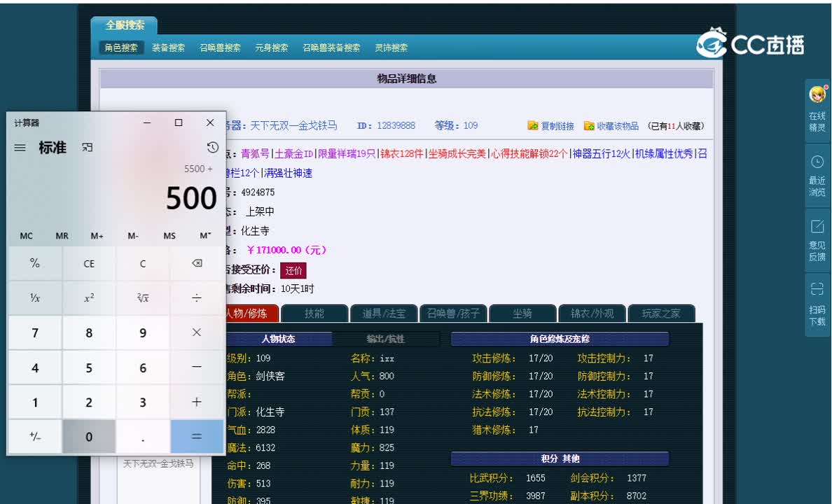Click the calculator MC memory clear
832x504 pixels.
coord(26,236)
